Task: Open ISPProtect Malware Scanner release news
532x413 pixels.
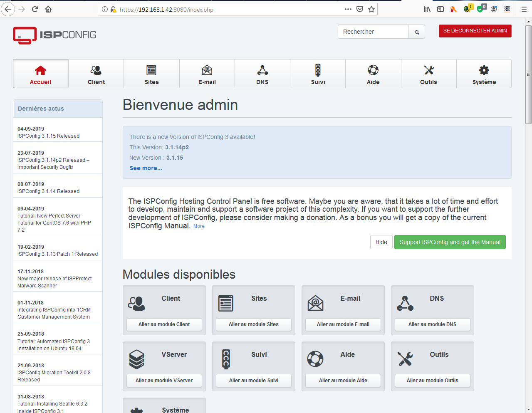Action: point(54,282)
